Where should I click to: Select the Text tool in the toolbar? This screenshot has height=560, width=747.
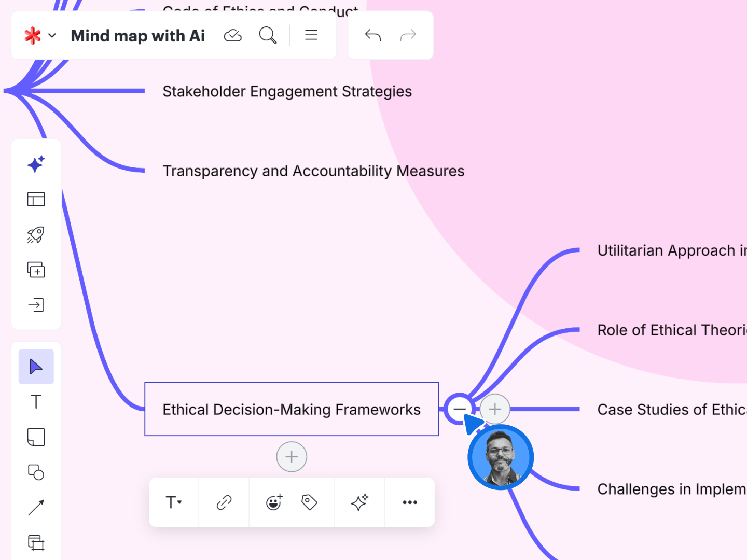click(36, 402)
